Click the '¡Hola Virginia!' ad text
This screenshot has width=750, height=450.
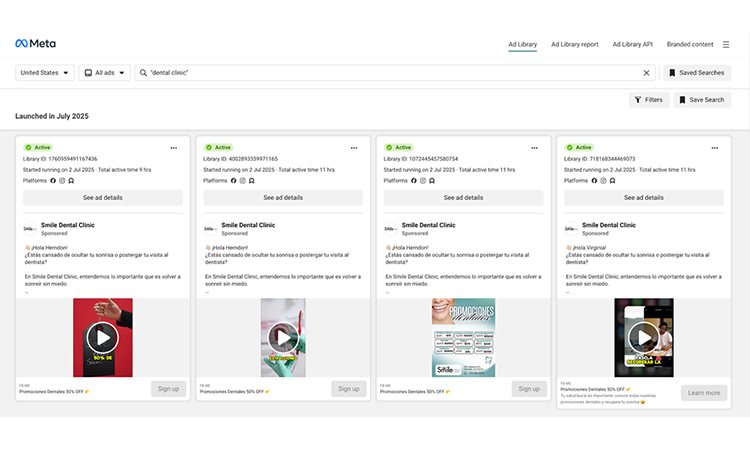pos(586,248)
